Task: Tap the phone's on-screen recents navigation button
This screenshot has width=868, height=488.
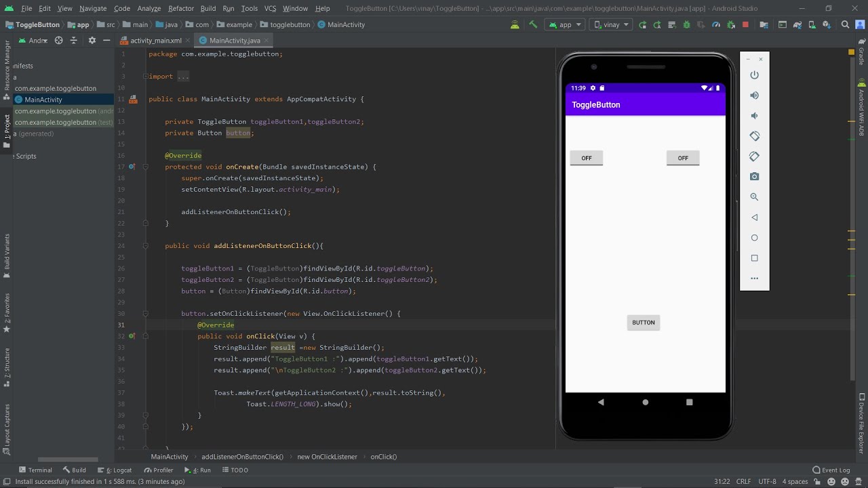Action: tap(690, 402)
